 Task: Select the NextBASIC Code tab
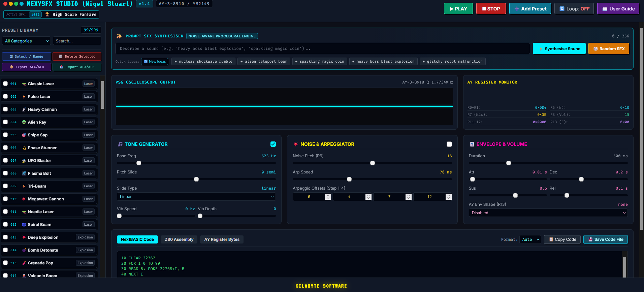click(137, 239)
